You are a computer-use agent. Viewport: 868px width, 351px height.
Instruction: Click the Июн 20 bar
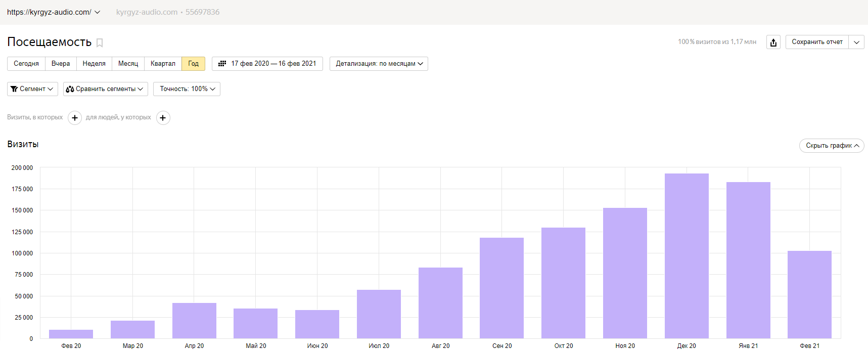[317, 324]
